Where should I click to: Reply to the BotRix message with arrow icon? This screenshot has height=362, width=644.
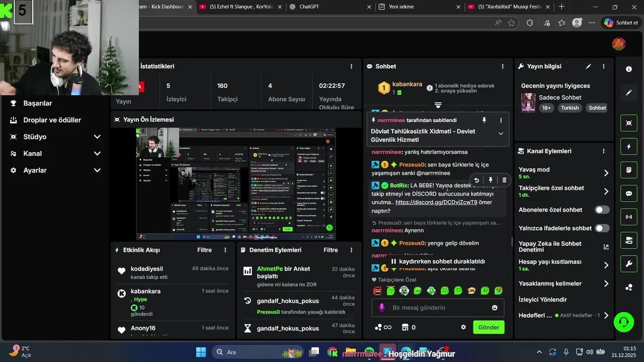(x=476, y=180)
